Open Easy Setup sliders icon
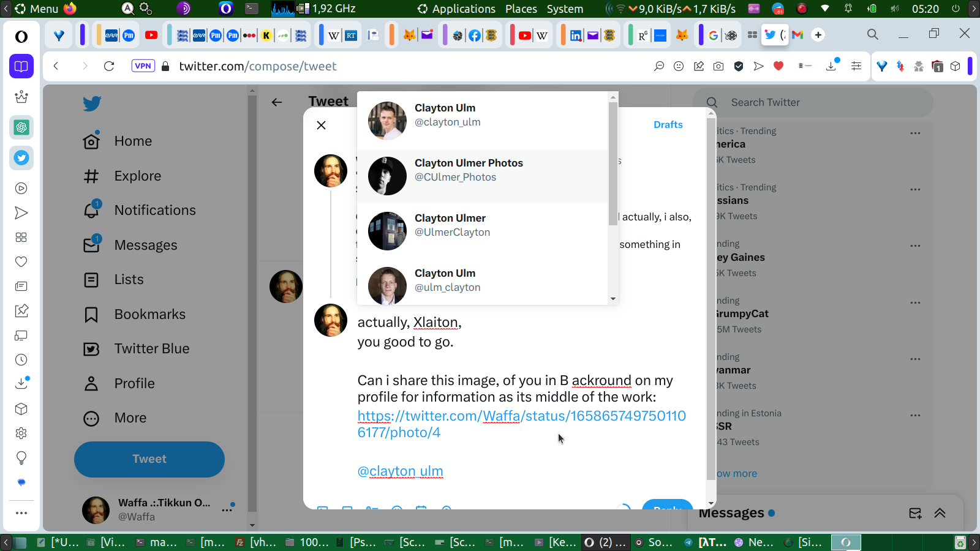 (856, 66)
